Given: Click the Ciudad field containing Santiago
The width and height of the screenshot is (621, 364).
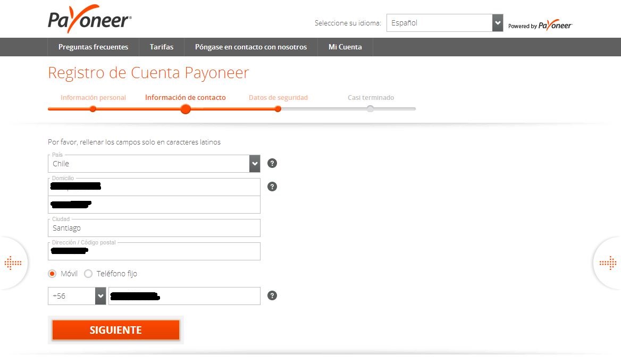Looking at the screenshot, I should 154,228.
